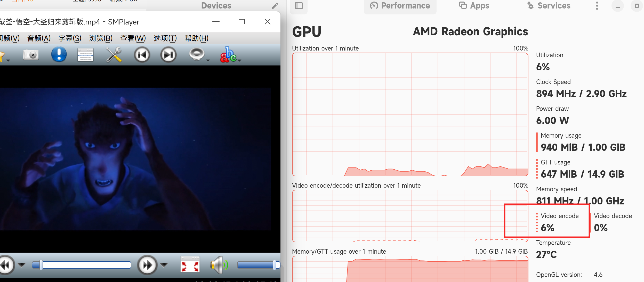Image resolution: width=644 pixels, height=282 pixels.
Task: Open the three-dot main menu
Action: pyautogui.click(x=597, y=6)
